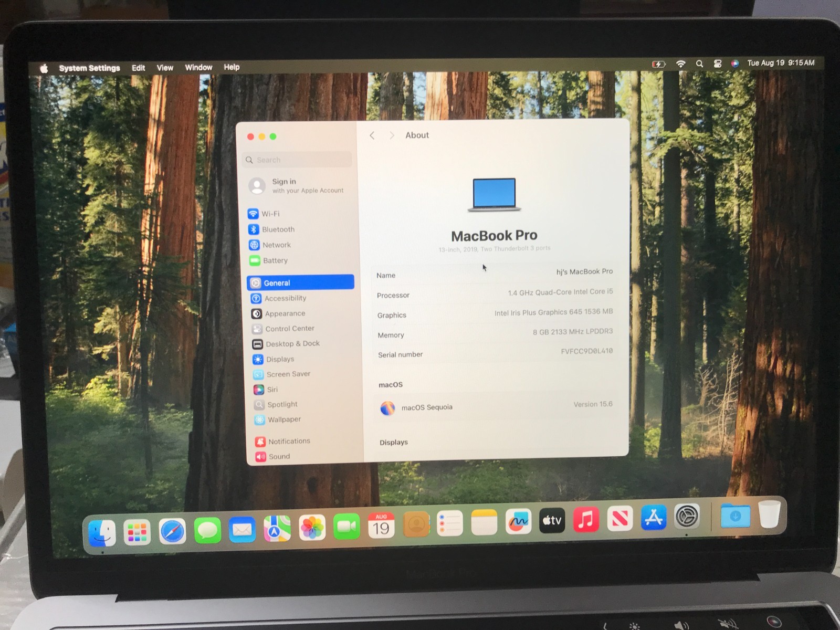Open the View menu
Viewport: 840px width, 630px height.
(x=164, y=67)
